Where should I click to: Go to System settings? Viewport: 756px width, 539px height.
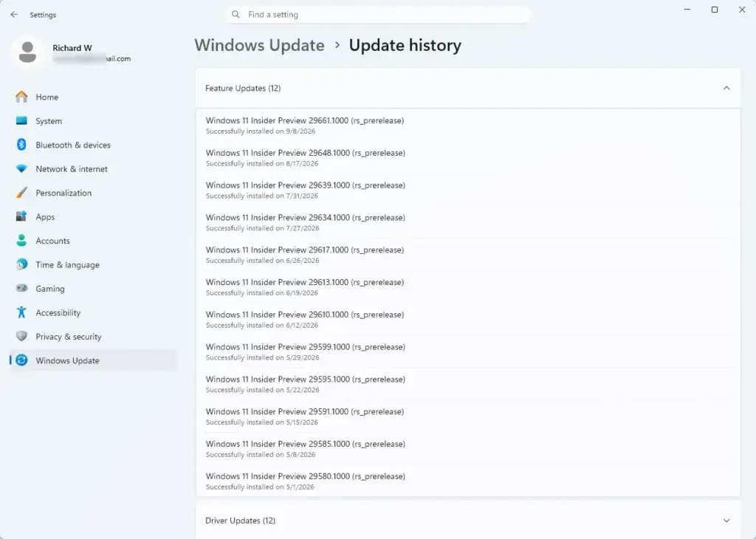[94, 121]
